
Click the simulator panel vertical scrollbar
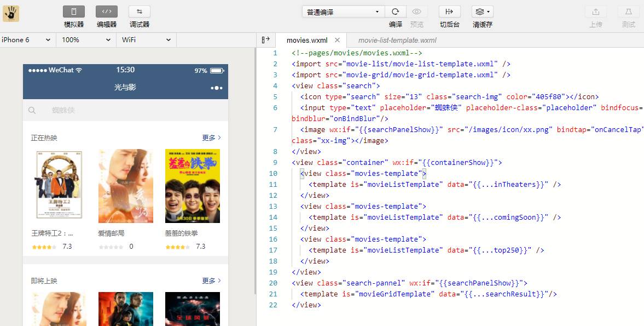255,170
